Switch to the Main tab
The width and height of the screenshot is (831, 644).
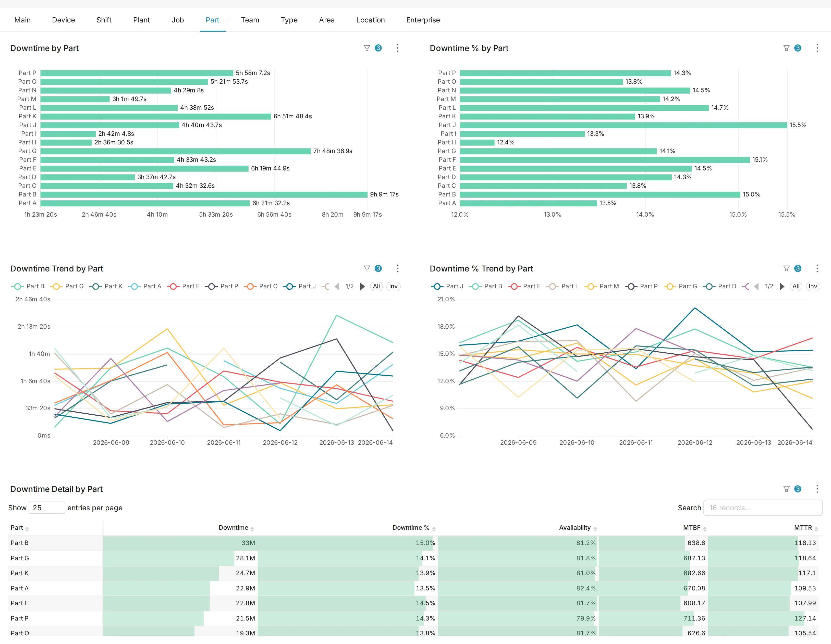pos(22,20)
